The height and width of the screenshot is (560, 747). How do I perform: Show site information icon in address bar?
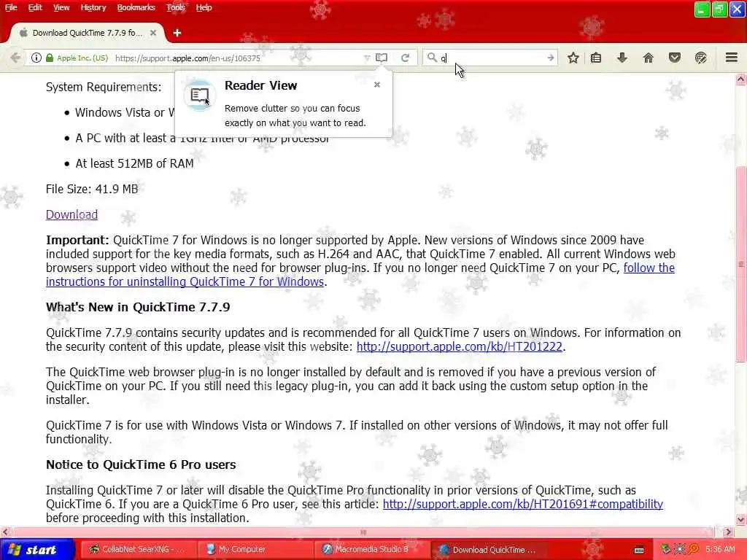[36, 58]
